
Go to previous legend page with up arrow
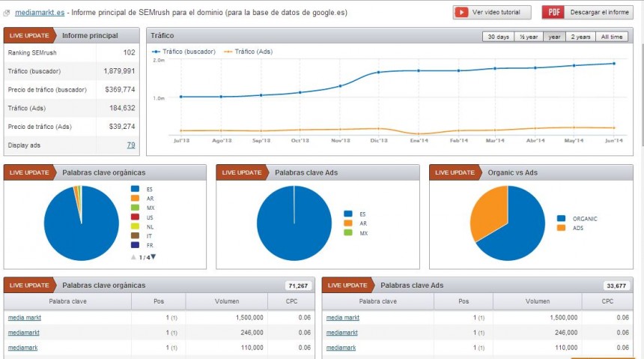pyautogui.click(x=133, y=257)
